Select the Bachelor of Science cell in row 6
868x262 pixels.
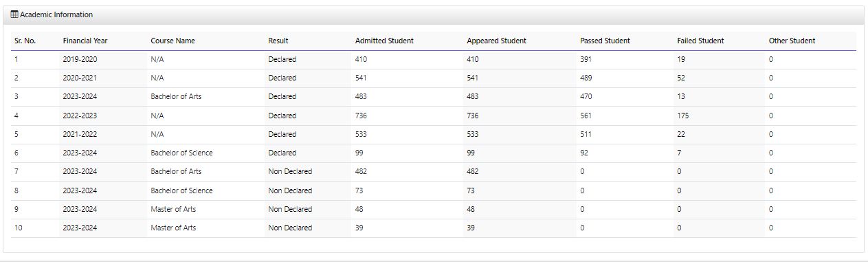point(181,153)
